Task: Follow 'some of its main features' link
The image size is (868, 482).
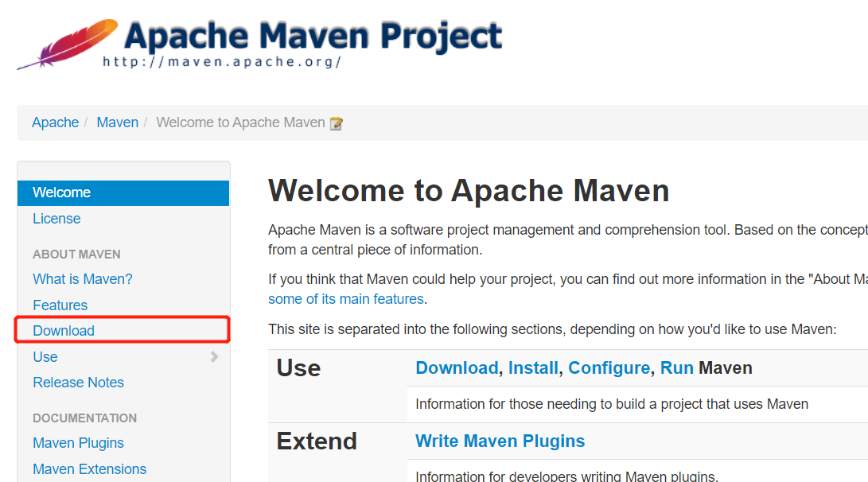Action: [346, 299]
